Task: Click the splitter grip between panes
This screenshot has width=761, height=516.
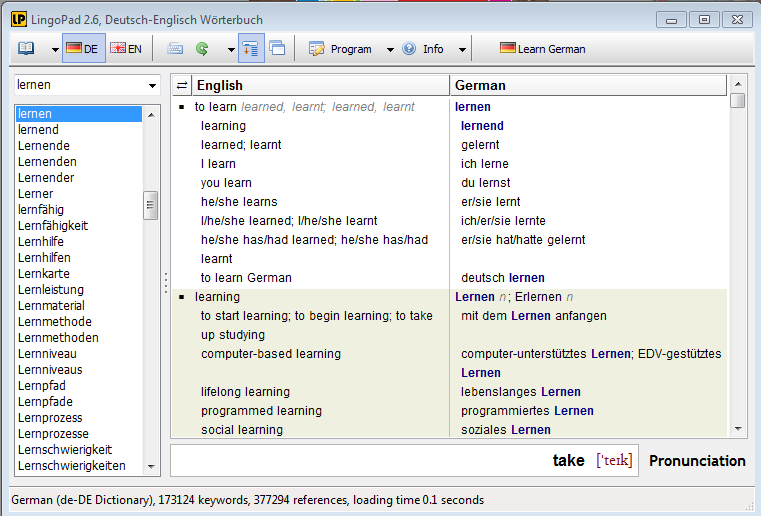Action: pos(165,283)
